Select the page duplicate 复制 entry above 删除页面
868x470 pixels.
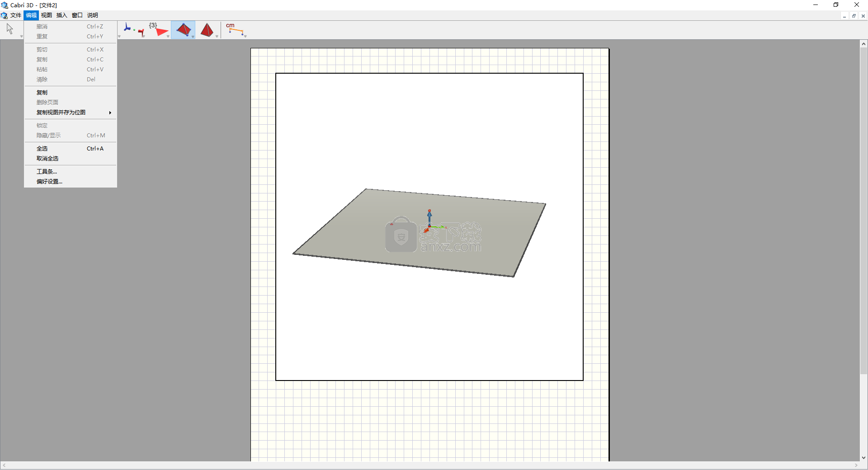coord(71,93)
